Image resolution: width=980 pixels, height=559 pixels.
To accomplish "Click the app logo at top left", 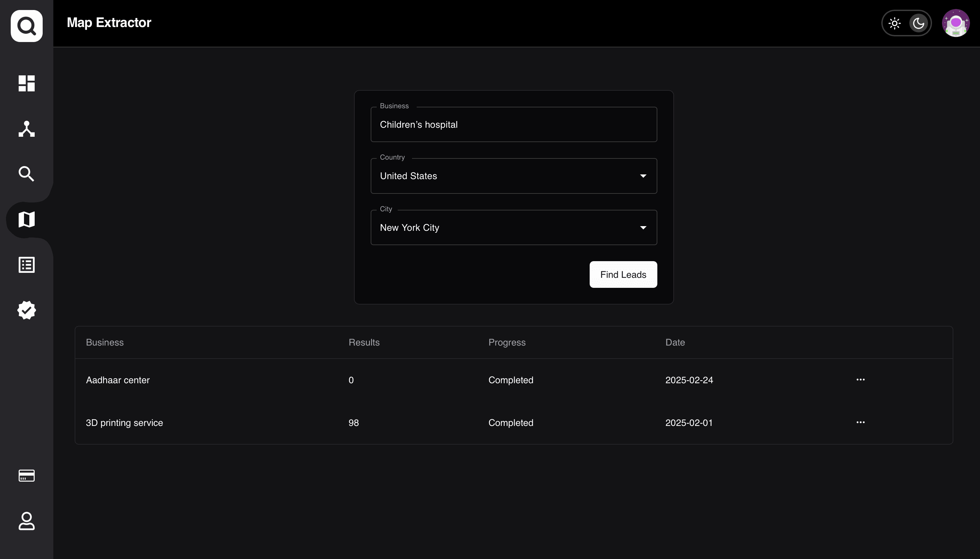I will tap(26, 26).
